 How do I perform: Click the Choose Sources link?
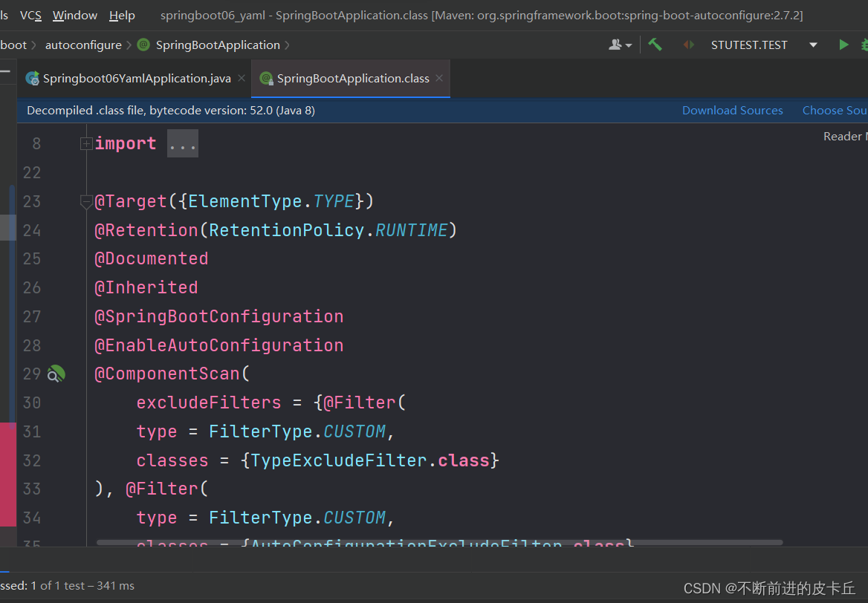coord(834,111)
